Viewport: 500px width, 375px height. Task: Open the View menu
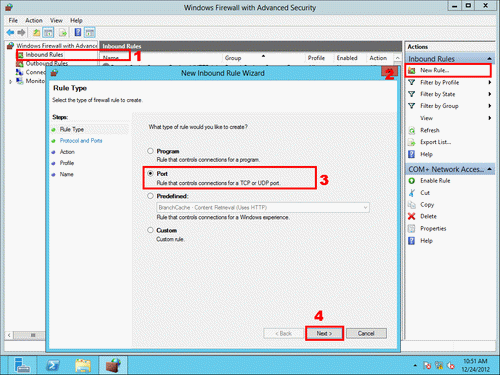click(56, 20)
